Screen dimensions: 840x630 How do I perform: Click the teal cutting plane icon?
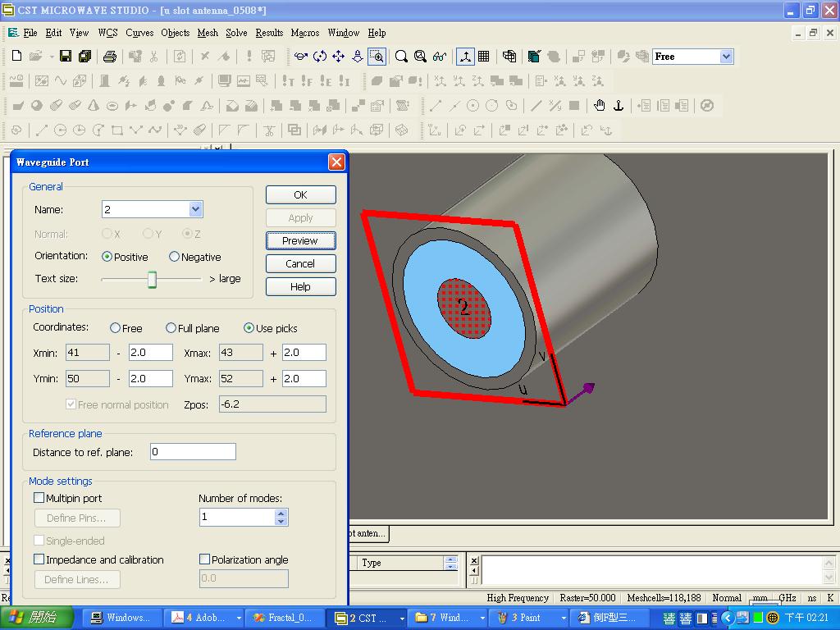click(x=534, y=57)
